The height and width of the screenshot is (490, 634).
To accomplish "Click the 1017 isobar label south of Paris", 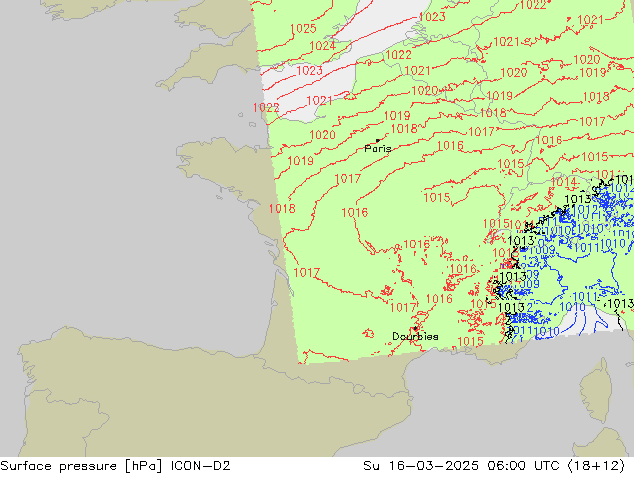I will pyautogui.click(x=348, y=178).
